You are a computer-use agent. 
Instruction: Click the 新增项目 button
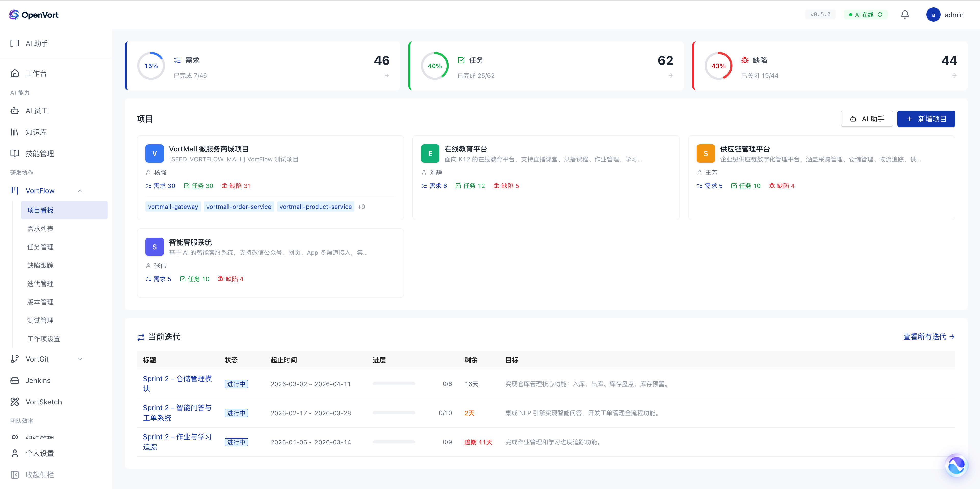pyautogui.click(x=926, y=119)
